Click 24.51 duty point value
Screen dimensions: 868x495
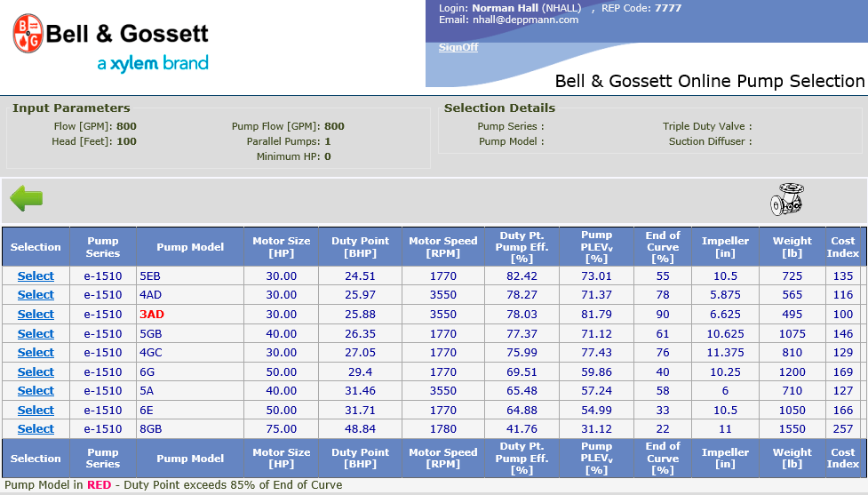(x=361, y=275)
